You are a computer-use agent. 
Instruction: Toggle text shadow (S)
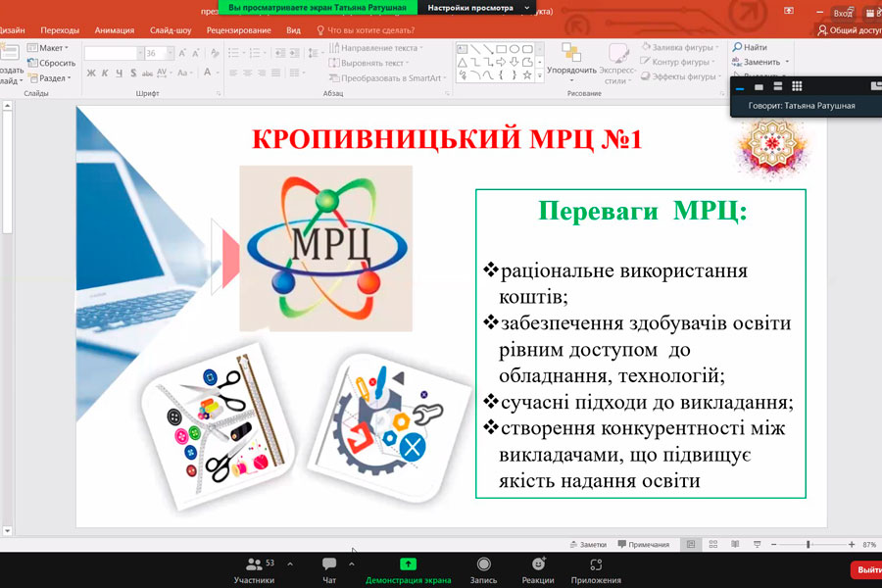coord(133,73)
